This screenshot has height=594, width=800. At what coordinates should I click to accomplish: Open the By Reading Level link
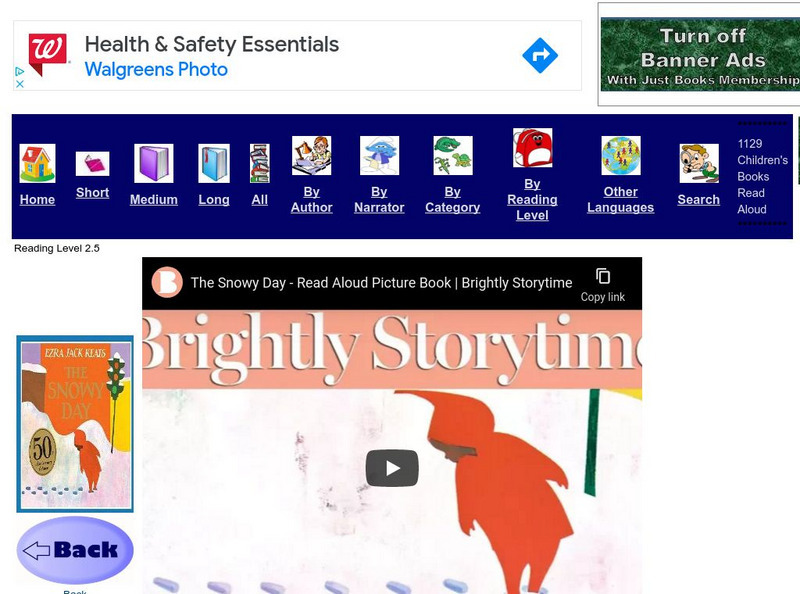pos(532,200)
